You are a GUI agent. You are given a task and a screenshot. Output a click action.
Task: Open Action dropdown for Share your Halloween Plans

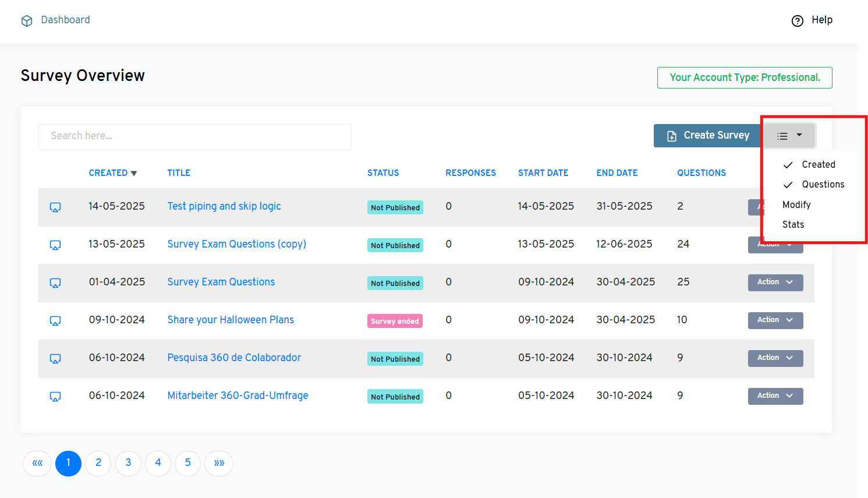[775, 320]
